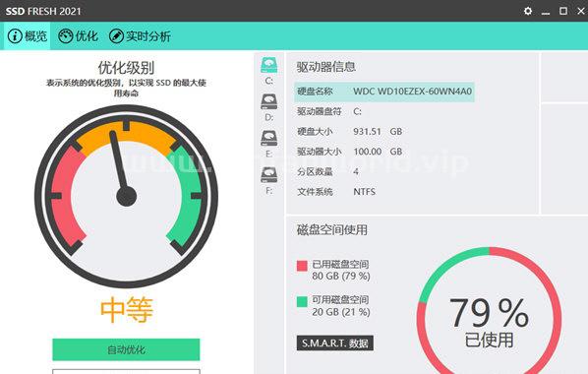
Task: Select the D: drive icon
Action: pos(269,101)
